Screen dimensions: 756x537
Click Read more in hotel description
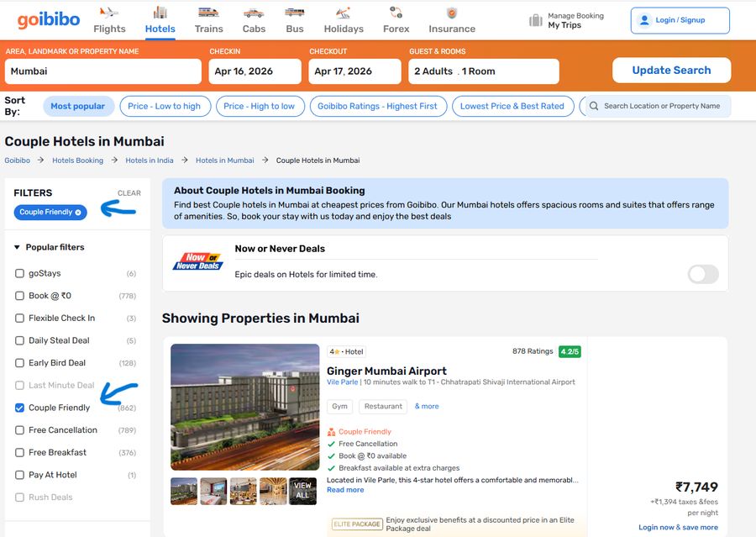point(345,490)
